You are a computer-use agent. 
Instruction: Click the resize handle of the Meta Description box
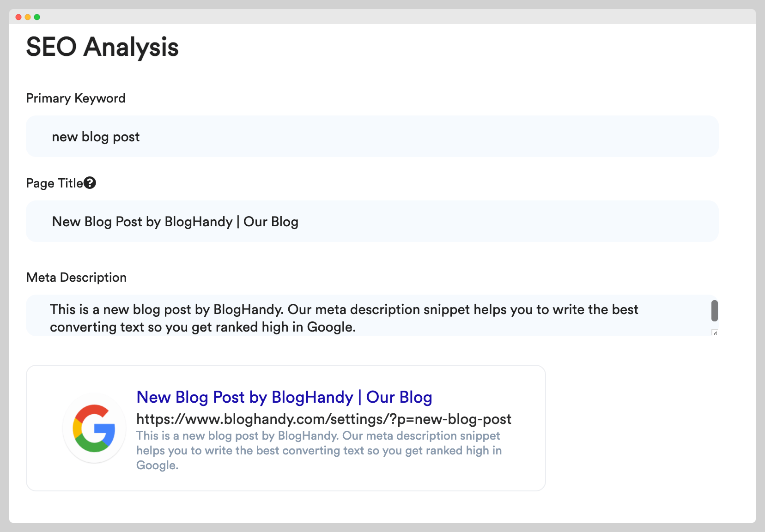tap(715, 332)
